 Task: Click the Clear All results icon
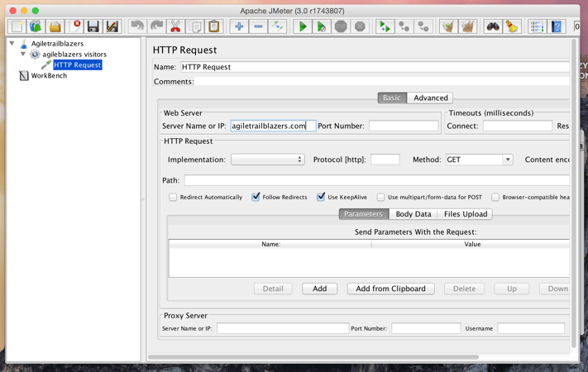467,26
